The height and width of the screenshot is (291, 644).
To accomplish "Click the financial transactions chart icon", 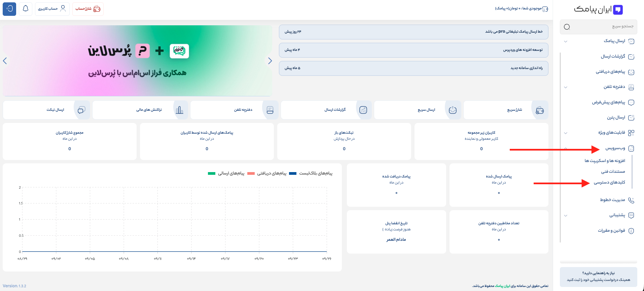I will pos(179,110).
